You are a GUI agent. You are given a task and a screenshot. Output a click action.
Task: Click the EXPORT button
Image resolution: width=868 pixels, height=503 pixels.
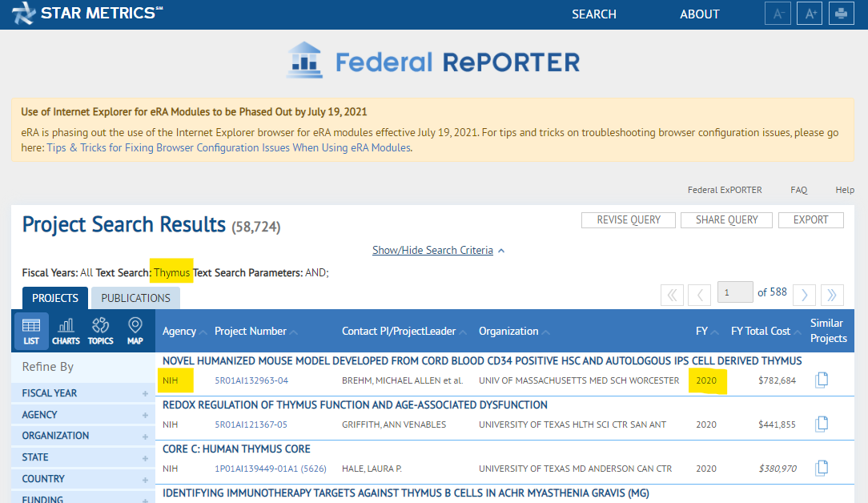(x=811, y=220)
